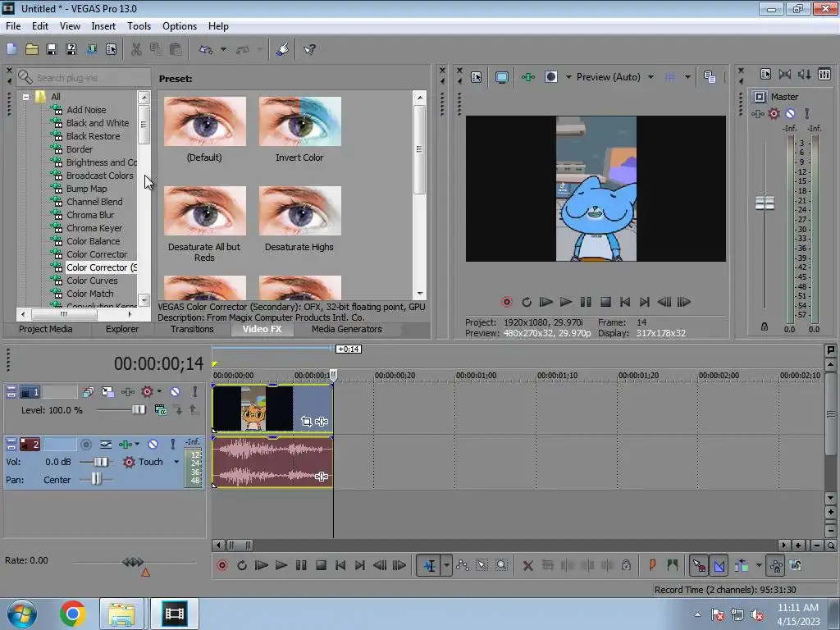Screen dimensions: 840x630
Task: Click Play in the preview transport
Action: pyautogui.click(x=566, y=302)
